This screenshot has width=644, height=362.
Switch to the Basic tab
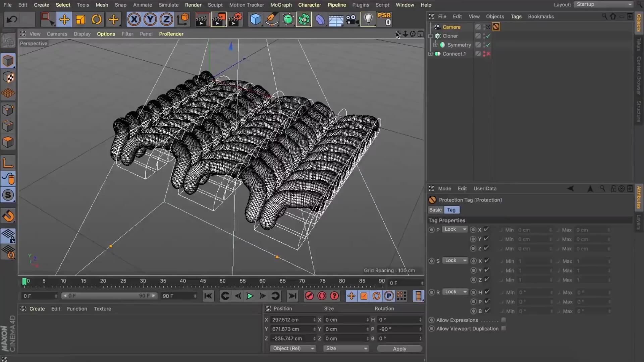click(x=435, y=210)
